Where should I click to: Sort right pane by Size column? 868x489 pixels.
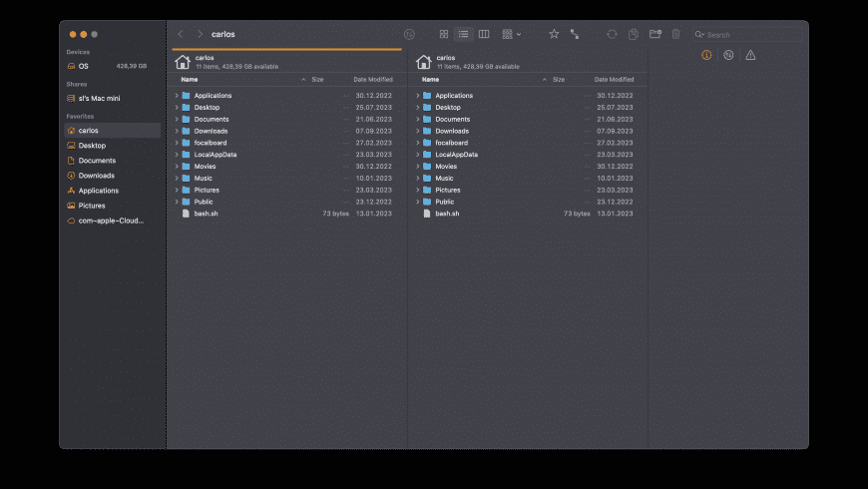pyautogui.click(x=559, y=79)
